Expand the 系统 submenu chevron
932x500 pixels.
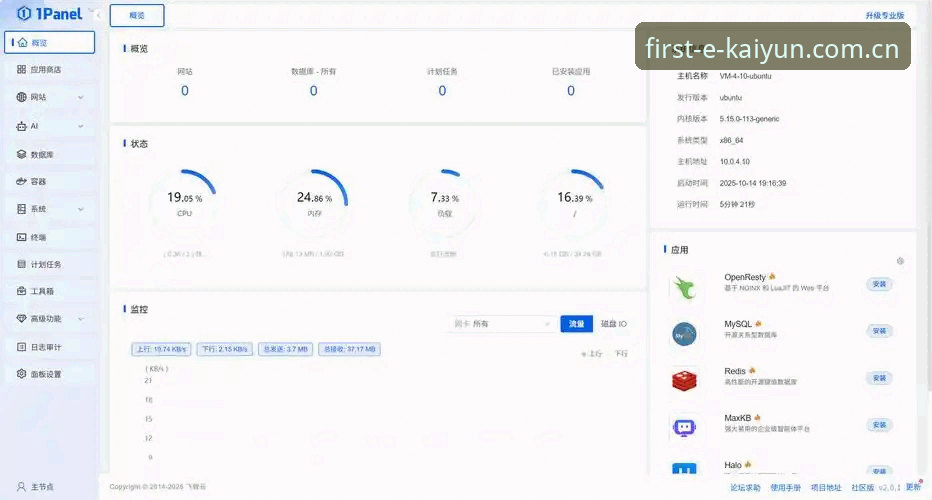tap(81, 209)
